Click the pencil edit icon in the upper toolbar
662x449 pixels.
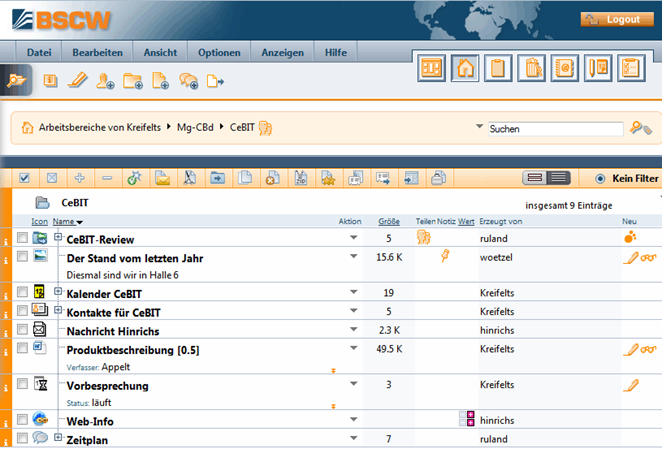[77, 80]
